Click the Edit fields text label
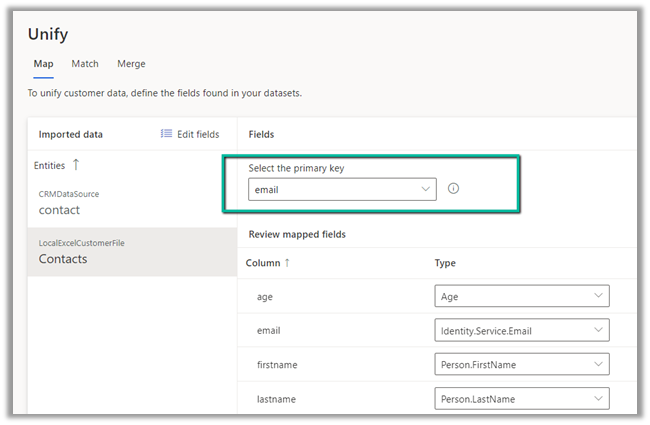 click(198, 134)
